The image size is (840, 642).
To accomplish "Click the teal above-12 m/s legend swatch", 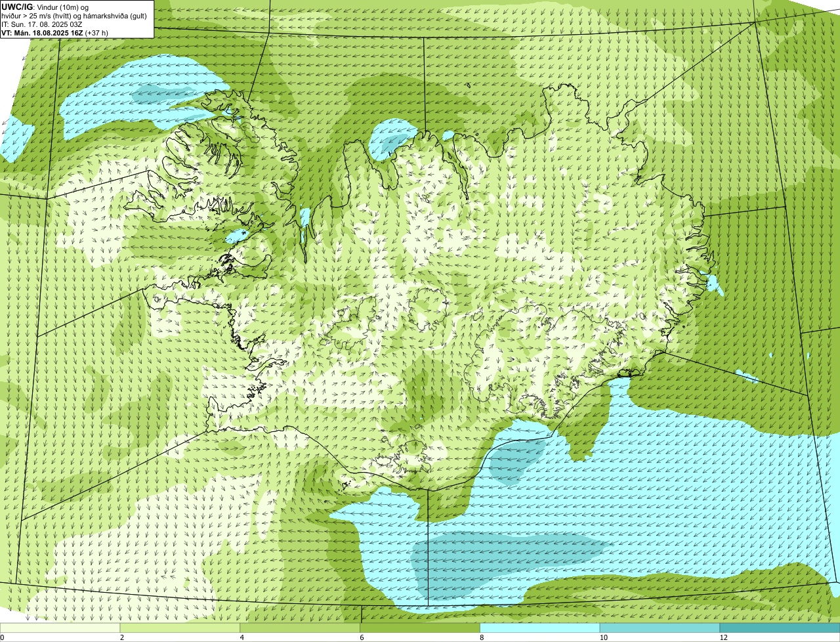I will (x=780, y=628).
